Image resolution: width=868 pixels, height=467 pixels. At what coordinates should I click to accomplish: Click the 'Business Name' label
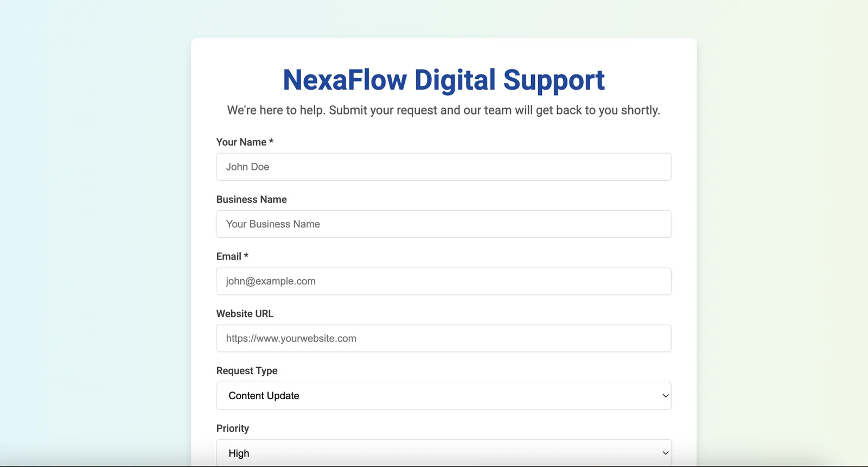point(252,199)
